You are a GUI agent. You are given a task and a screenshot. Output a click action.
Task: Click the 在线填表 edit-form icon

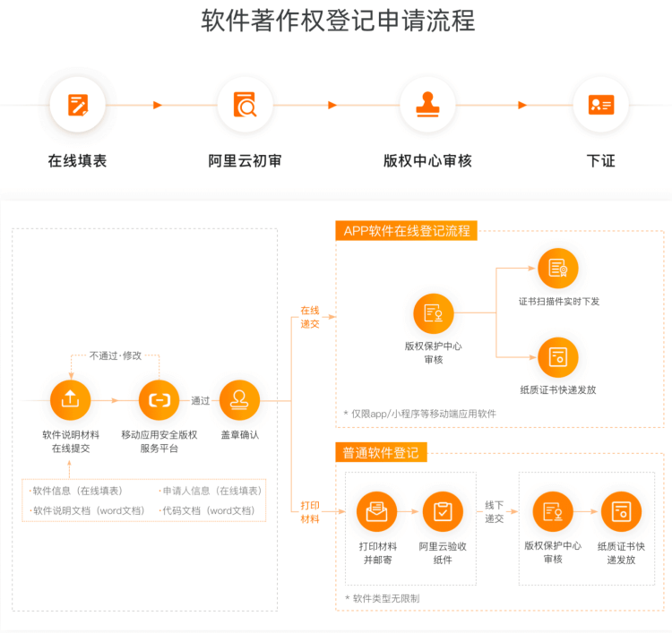point(78,105)
